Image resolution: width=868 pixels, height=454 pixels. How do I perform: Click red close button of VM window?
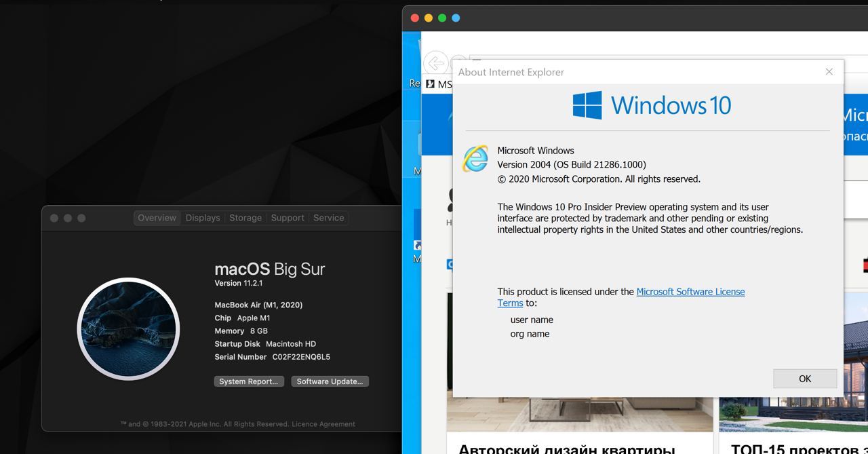pyautogui.click(x=415, y=18)
